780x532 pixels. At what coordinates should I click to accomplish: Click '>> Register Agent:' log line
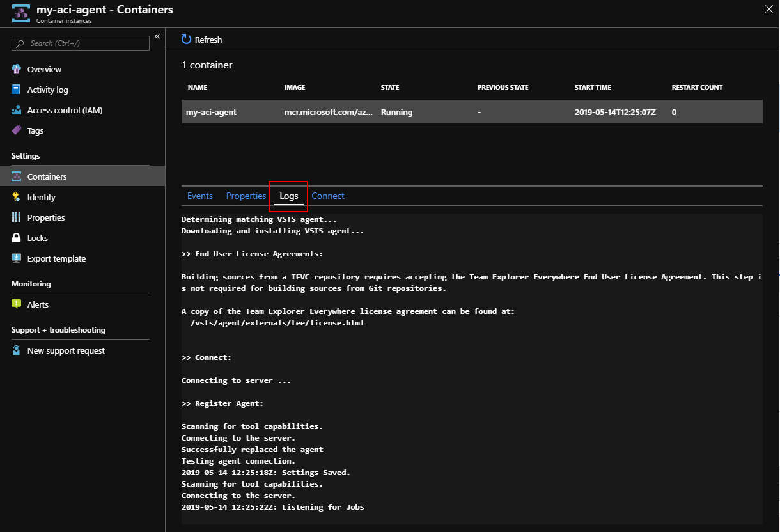[x=222, y=403]
